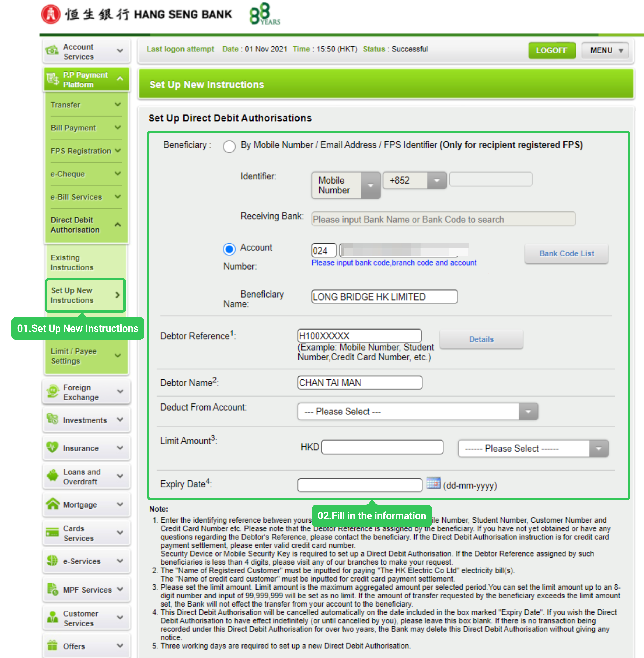Click the HKD limit amount input field
Viewport: 644px width, 658px height.
tap(382, 447)
